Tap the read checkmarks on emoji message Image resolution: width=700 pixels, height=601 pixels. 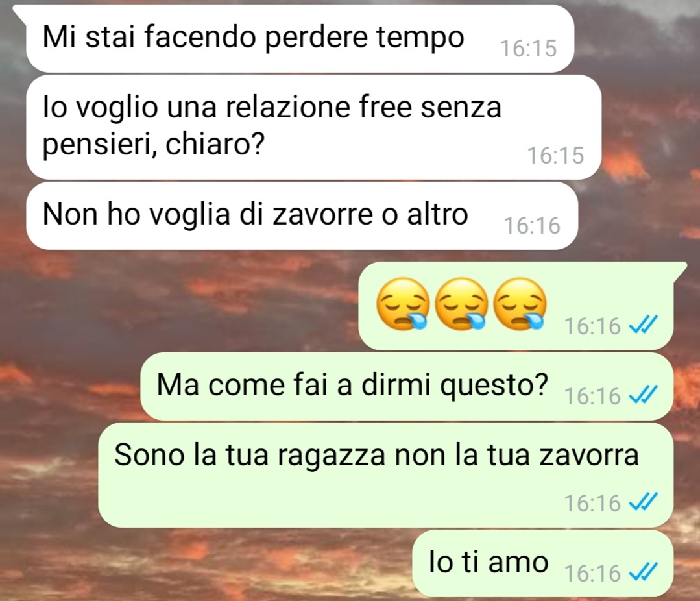point(644,325)
